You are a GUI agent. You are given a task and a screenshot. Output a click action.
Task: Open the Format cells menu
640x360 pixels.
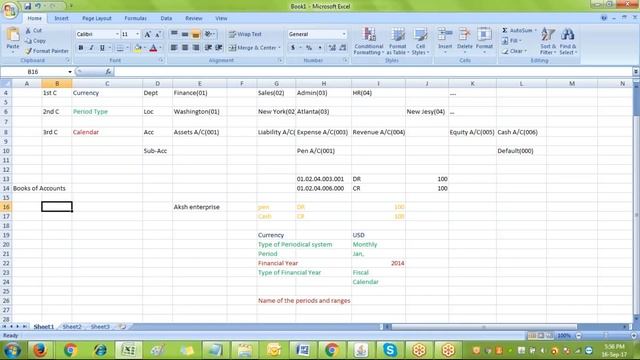click(x=484, y=40)
